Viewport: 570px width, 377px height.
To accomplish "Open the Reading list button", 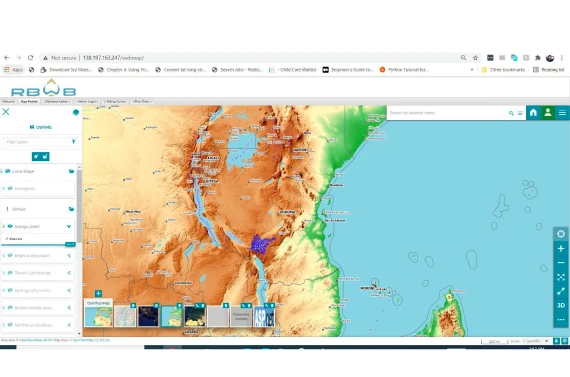I will pos(549,69).
